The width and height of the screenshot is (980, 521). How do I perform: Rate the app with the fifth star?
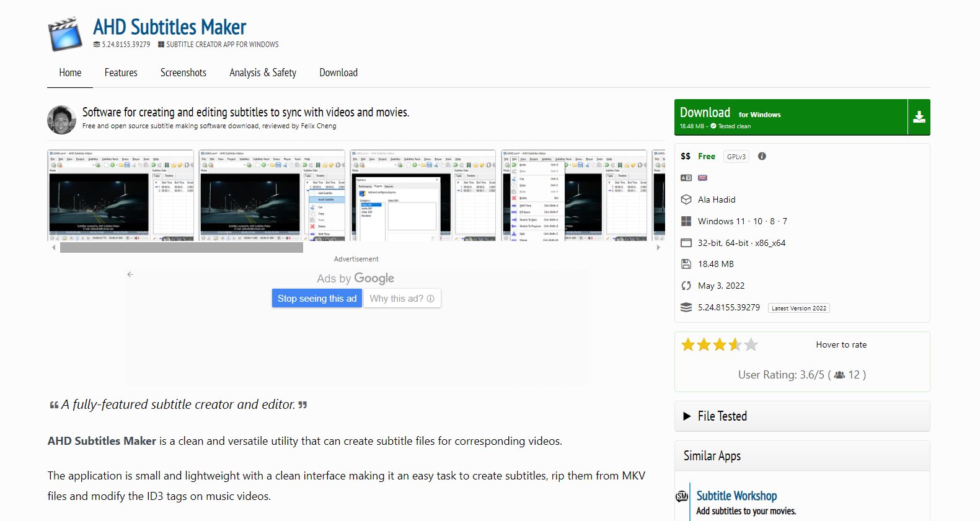tap(751, 344)
